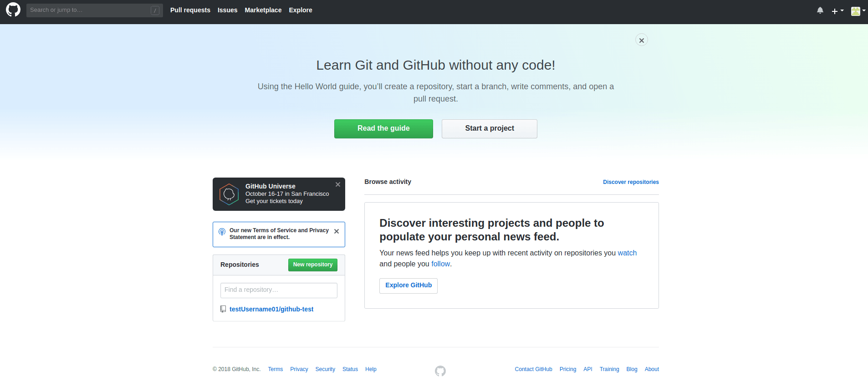Click 'Get your tickets today' text
Screen dimensions: 868x387
point(274,201)
